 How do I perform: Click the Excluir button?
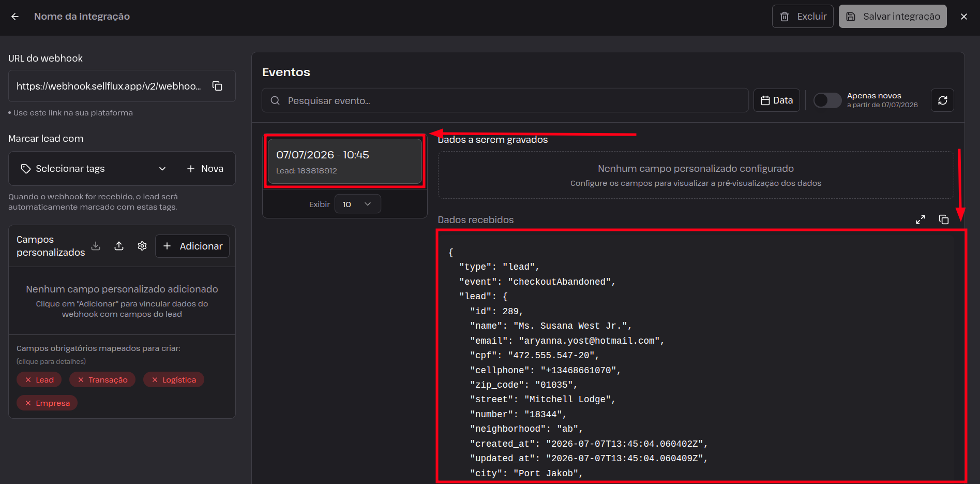(803, 17)
